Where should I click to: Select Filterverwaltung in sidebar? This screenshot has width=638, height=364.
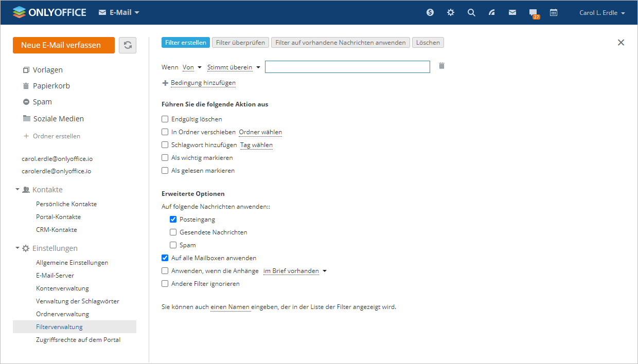75,327
